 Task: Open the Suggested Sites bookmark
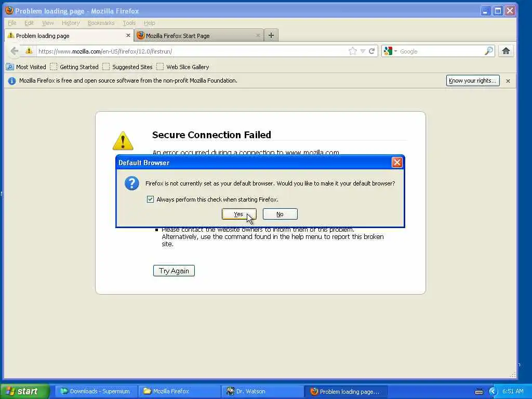click(128, 67)
